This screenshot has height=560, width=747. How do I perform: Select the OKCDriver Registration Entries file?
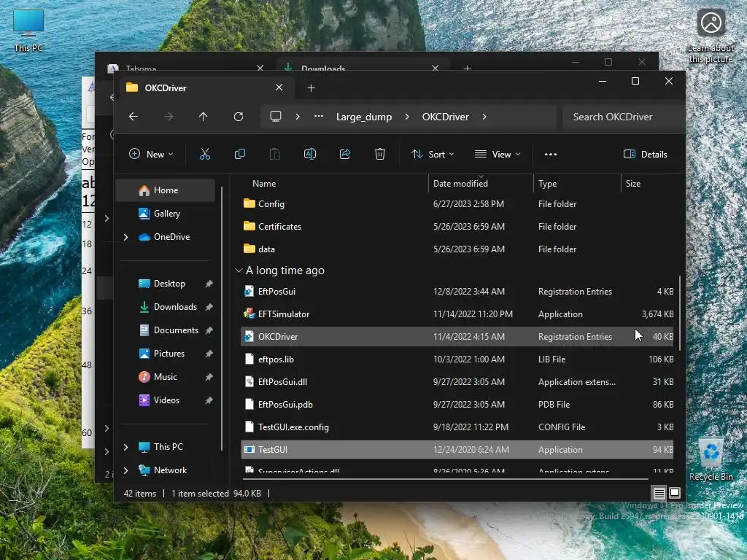pyautogui.click(x=457, y=337)
